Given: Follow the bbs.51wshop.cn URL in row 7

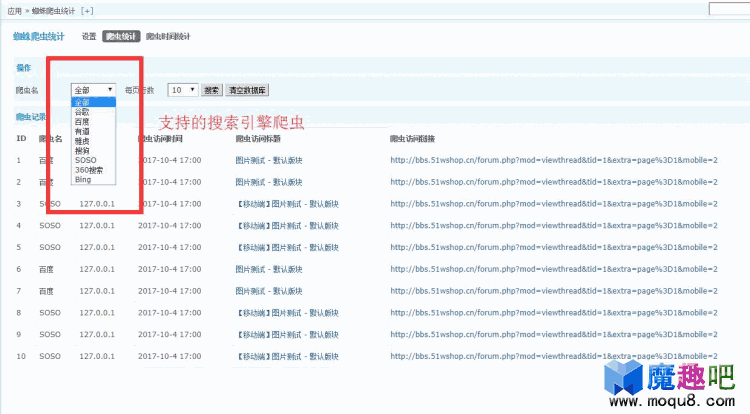Looking at the screenshot, I should 554,291.
